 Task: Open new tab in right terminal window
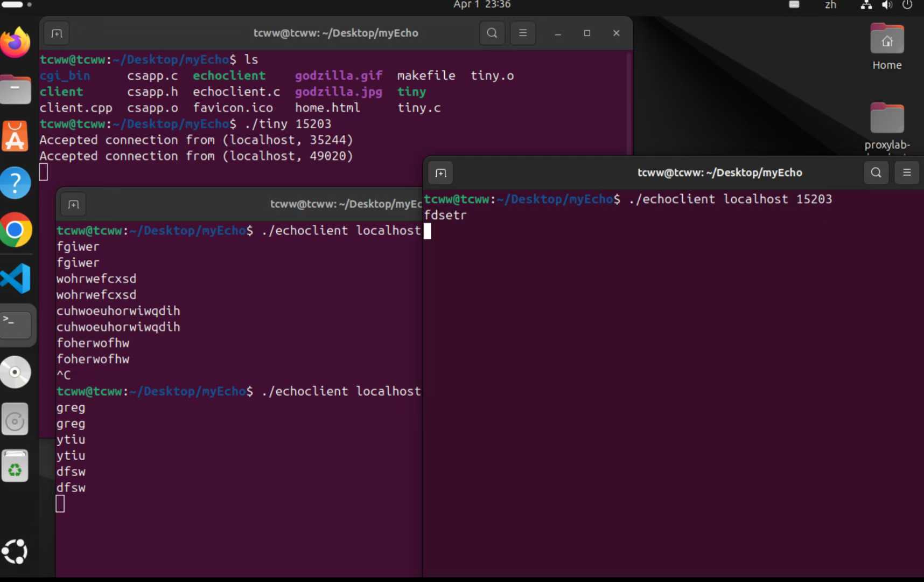point(441,173)
